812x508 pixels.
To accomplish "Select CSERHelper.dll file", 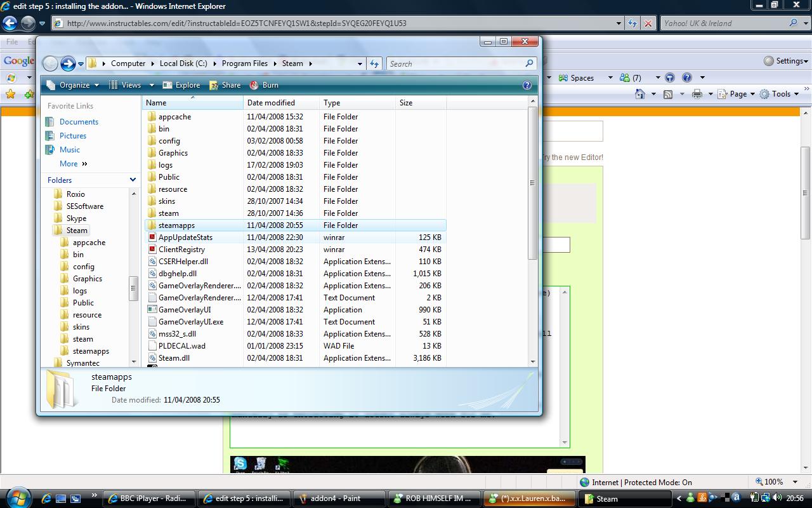I will 183,262.
